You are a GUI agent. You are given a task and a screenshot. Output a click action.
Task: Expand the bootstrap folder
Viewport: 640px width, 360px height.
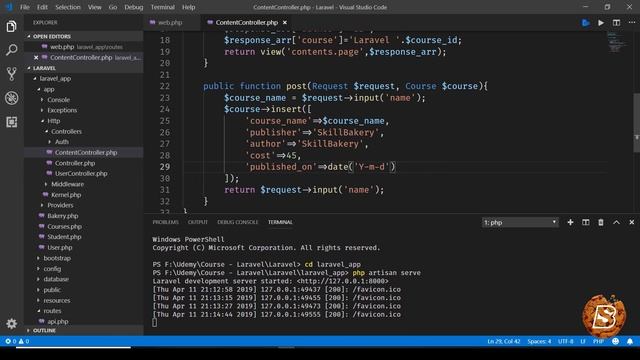pyautogui.click(x=57, y=258)
